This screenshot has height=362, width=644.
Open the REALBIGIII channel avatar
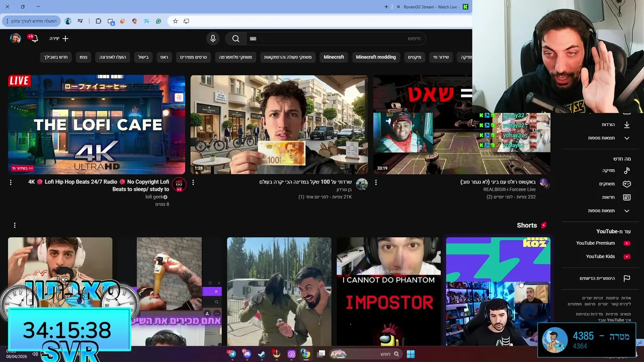pos(544,183)
